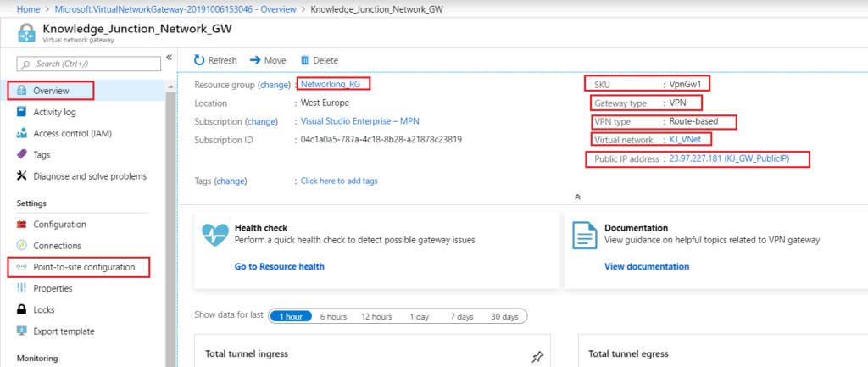This screenshot has height=367, width=868.
Task: Click the Refresh circular arrow icon
Action: [x=199, y=60]
